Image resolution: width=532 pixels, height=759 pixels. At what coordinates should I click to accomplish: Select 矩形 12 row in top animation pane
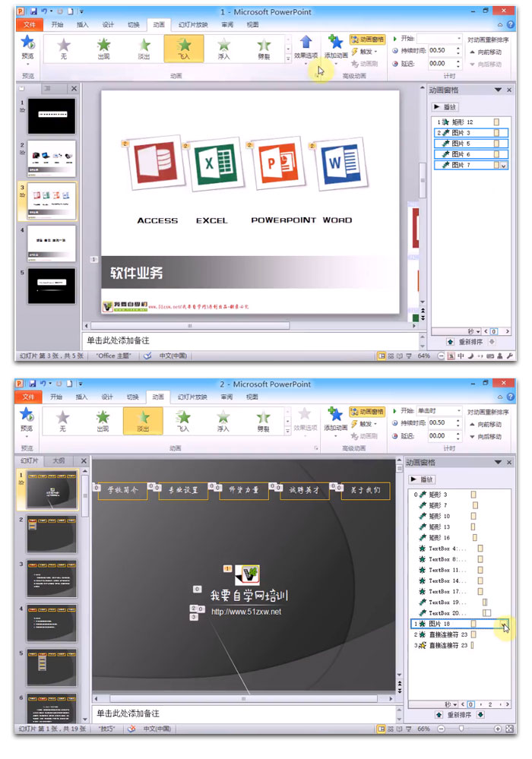coord(470,122)
